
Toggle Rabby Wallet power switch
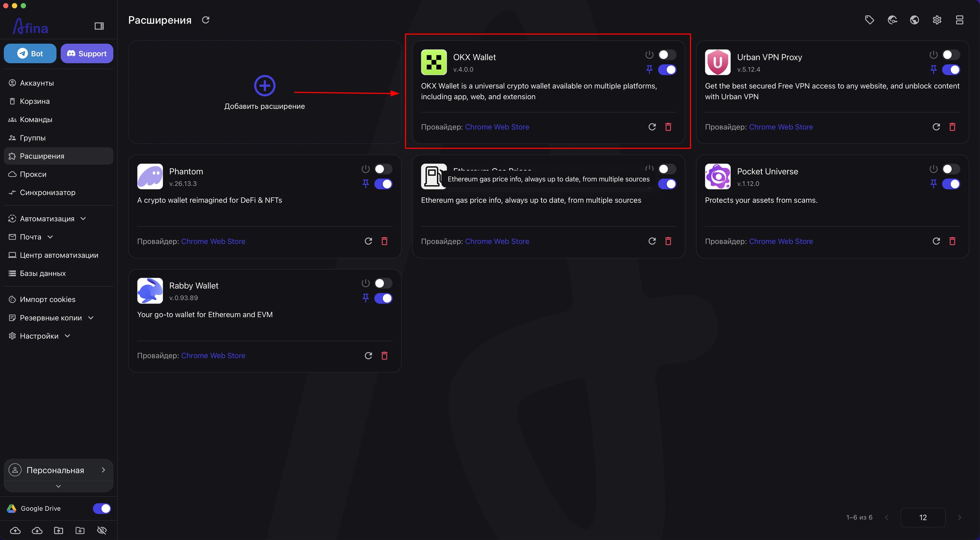point(383,283)
